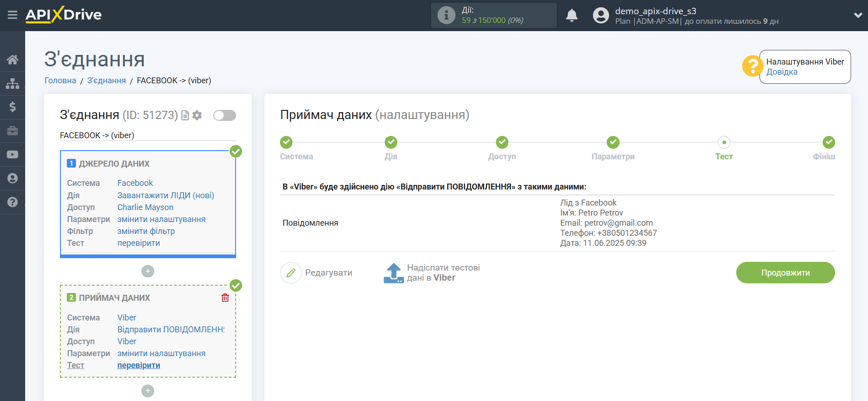Go to the Фініш wizard step
Image resolution: width=868 pixels, height=401 pixels.
click(x=829, y=142)
